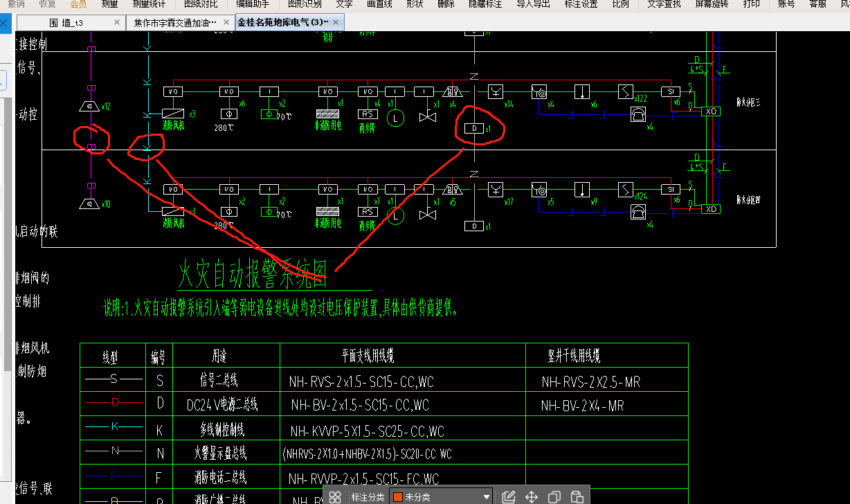The image size is (850, 504).
Task: Click the 比例 scale tool
Action: click(x=621, y=4)
